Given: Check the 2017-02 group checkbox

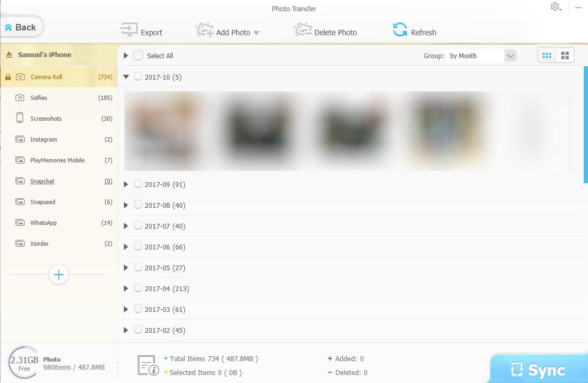Looking at the screenshot, I should point(138,330).
